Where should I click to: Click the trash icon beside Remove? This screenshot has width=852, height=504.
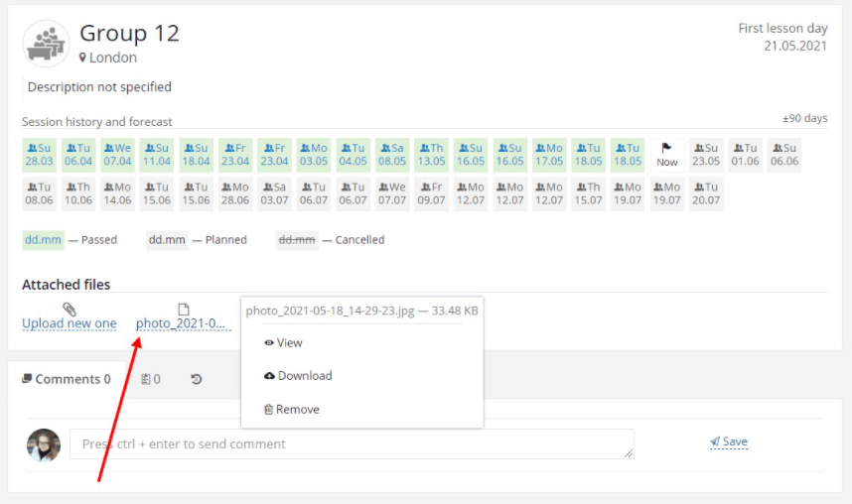(268, 409)
